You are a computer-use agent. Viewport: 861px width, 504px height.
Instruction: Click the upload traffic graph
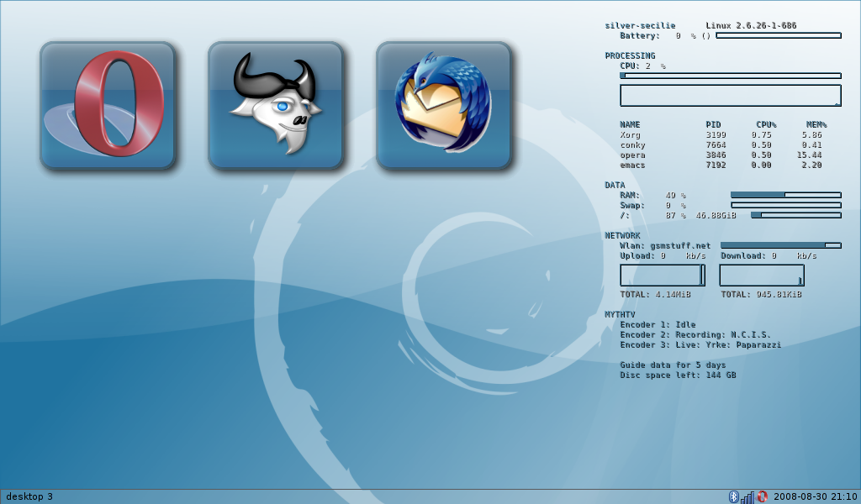(x=663, y=276)
